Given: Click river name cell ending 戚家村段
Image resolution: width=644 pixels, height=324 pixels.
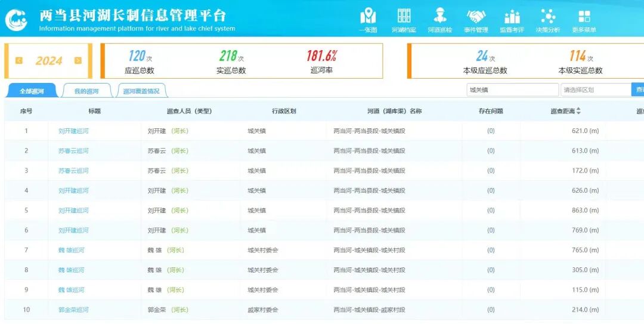Looking at the screenshot, I should 370,310.
